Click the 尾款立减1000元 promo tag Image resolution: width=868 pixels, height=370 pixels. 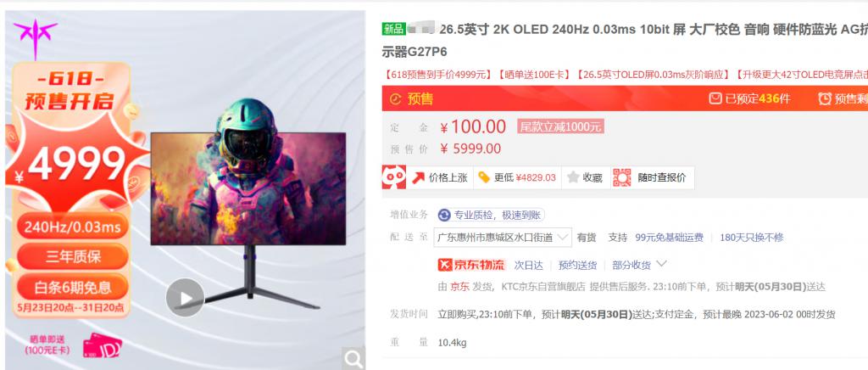(x=560, y=126)
